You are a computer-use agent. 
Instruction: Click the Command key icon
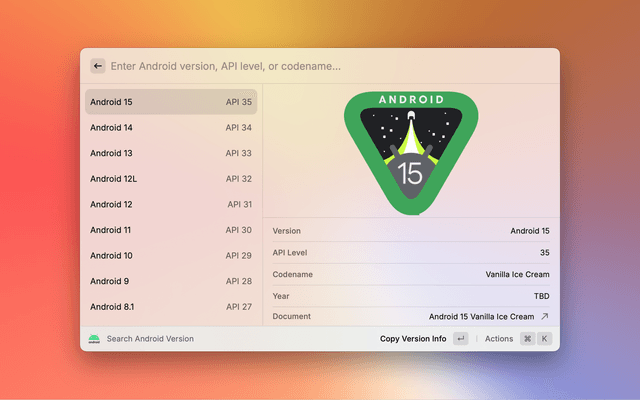(x=527, y=339)
